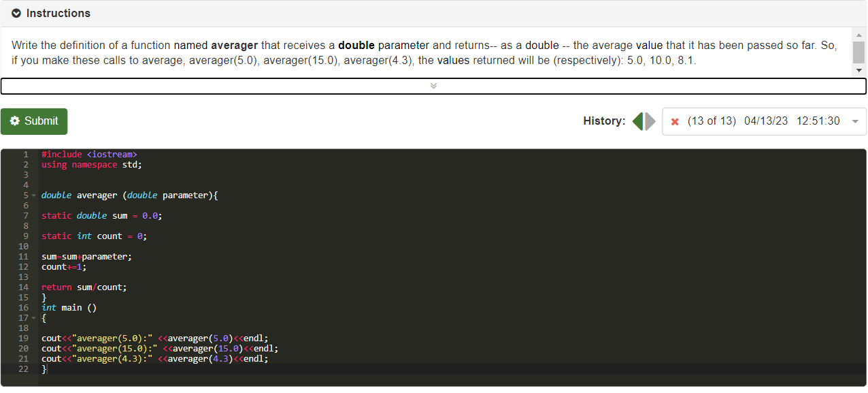Click line number 22 in gutter
The height and width of the screenshot is (393, 868).
(24, 369)
